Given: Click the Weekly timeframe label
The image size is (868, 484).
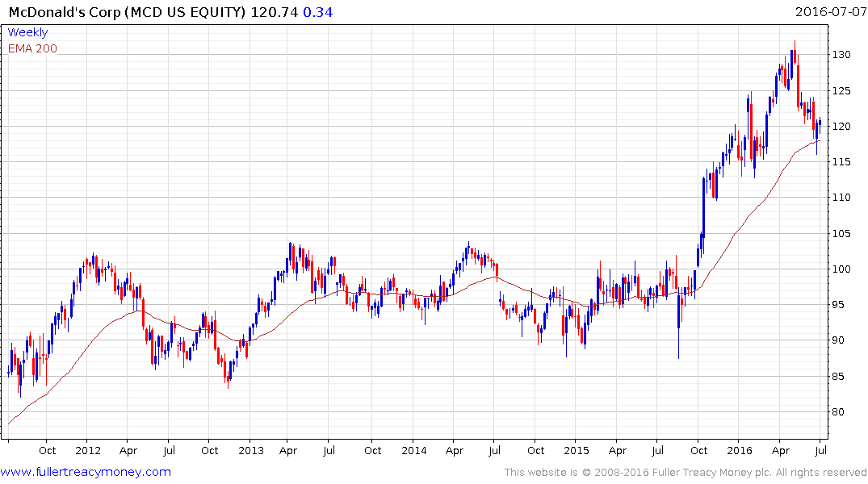Looking at the screenshot, I should point(27,32).
